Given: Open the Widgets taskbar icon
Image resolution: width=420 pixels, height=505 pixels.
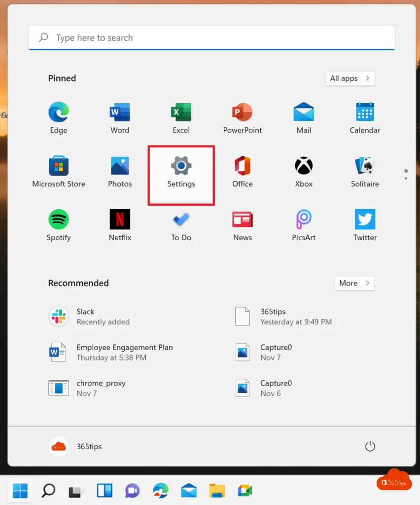Looking at the screenshot, I should click(x=105, y=491).
